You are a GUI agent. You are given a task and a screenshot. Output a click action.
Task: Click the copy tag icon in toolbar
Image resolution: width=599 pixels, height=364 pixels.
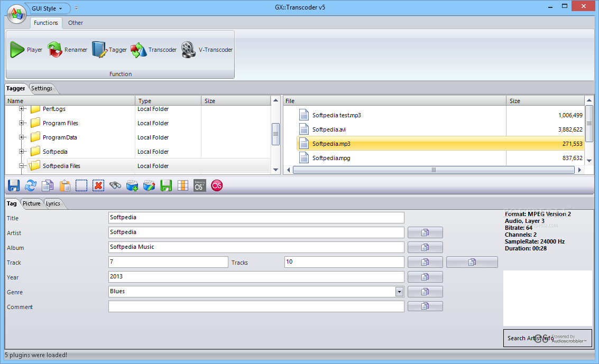pyautogui.click(x=48, y=186)
